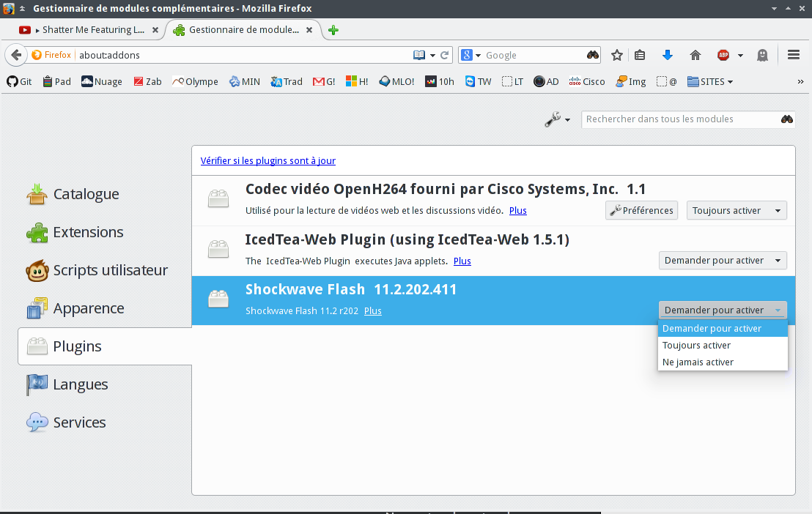Expand the Adblock Plus dropdown arrow
812x514 pixels.
[x=740, y=56]
